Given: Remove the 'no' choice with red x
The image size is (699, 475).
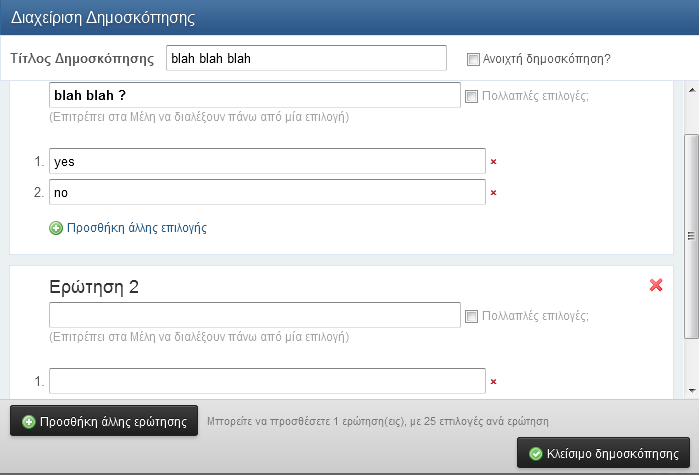Looking at the screenshot, I should (x=493, y=193).
